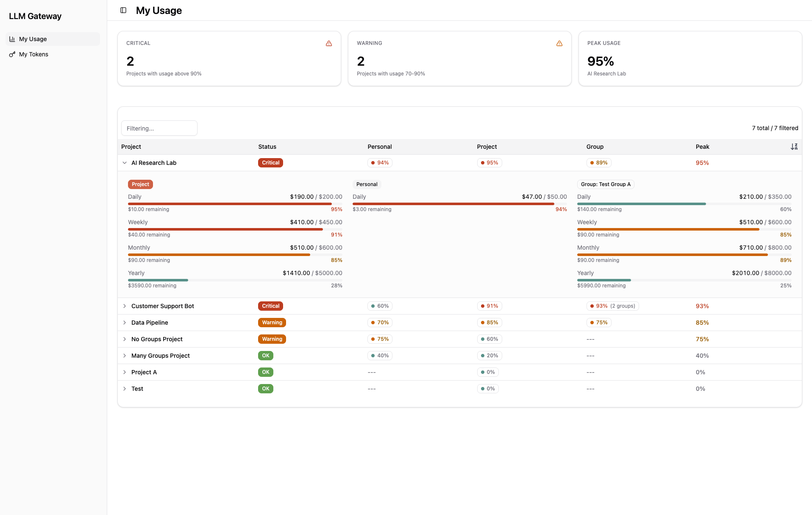Click OK badge for Project A

tap(266, 372)
